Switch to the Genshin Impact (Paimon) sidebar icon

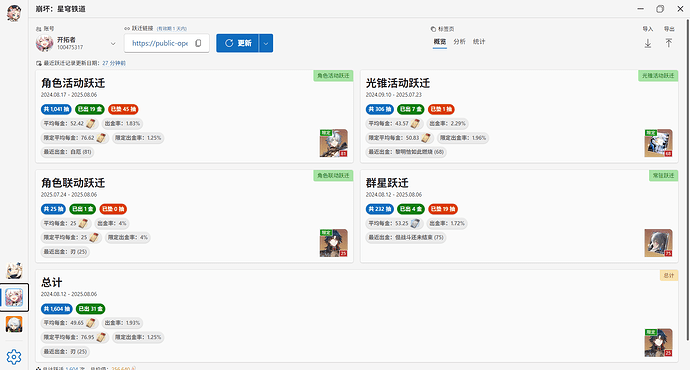tap(14, 271)
